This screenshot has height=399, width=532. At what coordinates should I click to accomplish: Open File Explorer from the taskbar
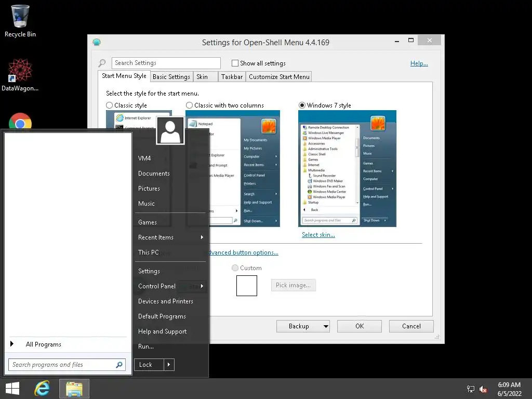point(74,389)
